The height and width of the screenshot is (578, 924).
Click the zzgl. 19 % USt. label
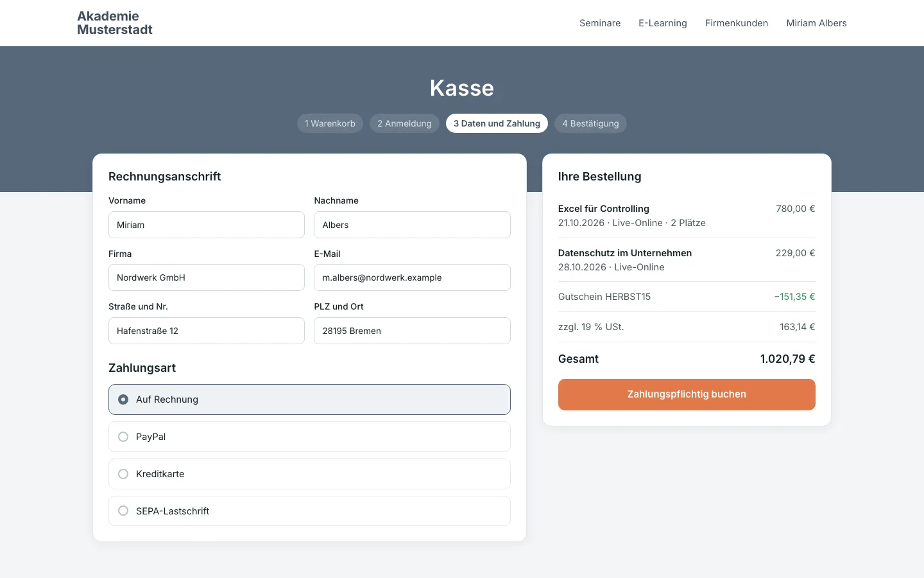point(591,327)
